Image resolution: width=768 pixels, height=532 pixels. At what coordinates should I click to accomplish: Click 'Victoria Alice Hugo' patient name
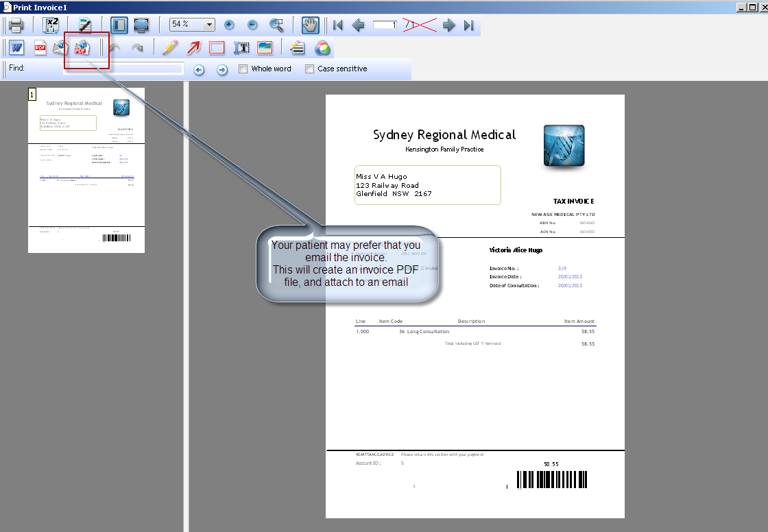[516, 250]
